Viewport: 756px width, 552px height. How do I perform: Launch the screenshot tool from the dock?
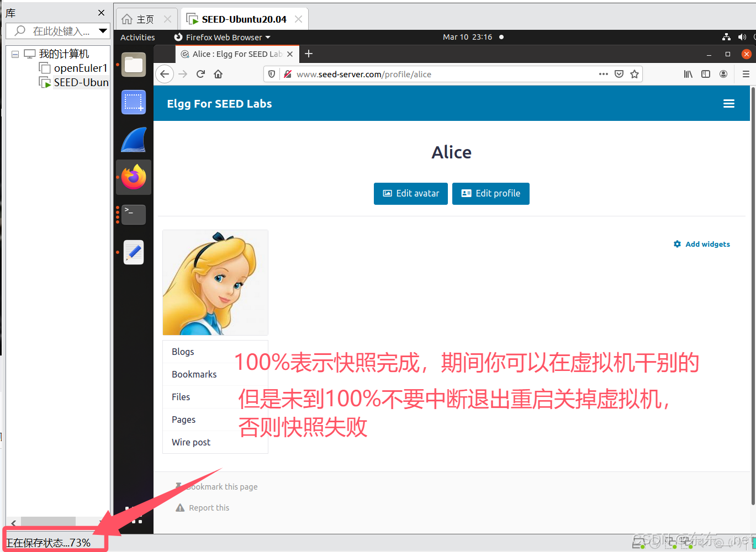[x=134, y=103]
